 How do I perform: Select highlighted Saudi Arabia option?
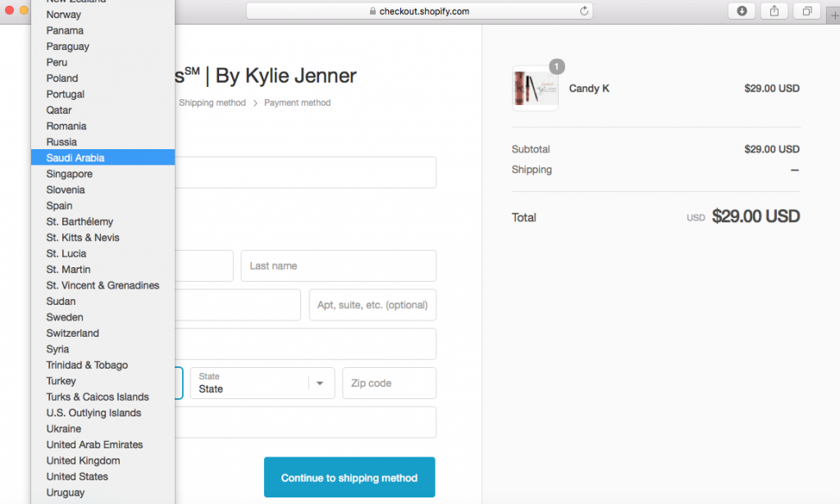pos(103,158)
